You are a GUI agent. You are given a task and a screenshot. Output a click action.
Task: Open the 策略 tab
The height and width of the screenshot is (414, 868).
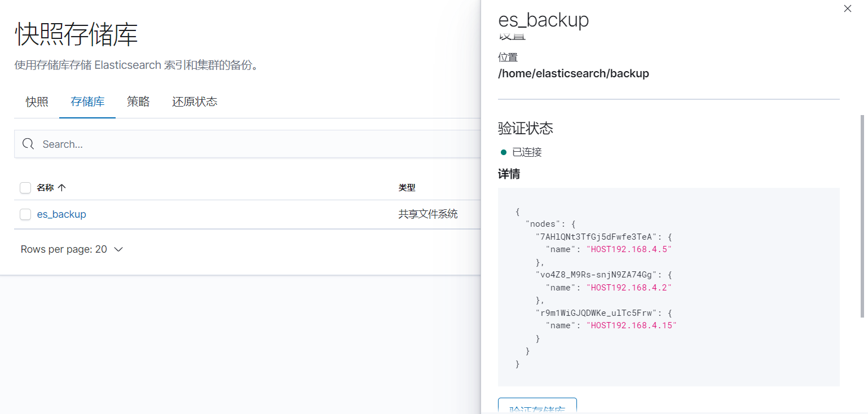coord(138,102)
